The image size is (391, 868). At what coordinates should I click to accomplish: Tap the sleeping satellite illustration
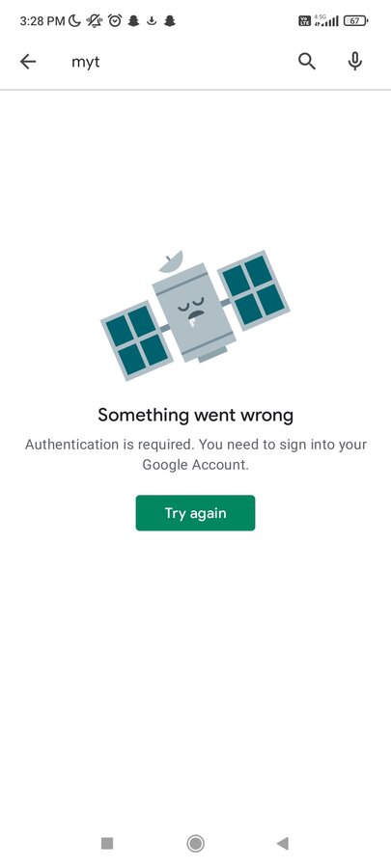[x=195, y=315]
